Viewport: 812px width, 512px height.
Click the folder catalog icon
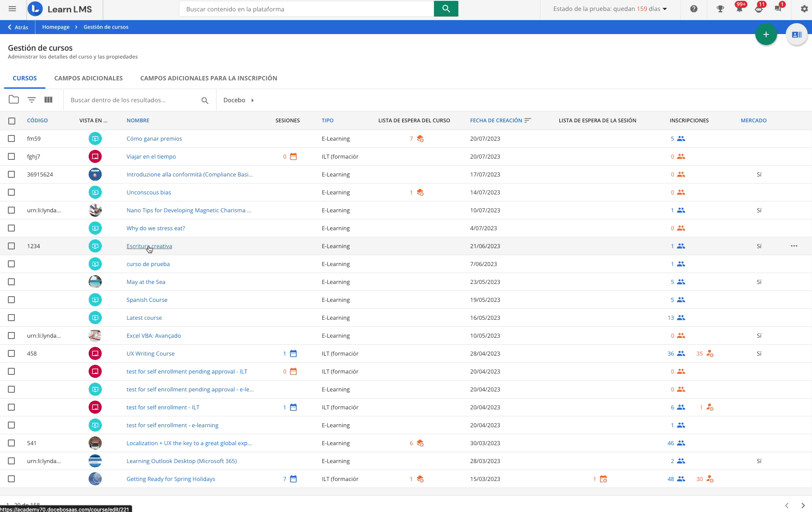pos(14,100)
